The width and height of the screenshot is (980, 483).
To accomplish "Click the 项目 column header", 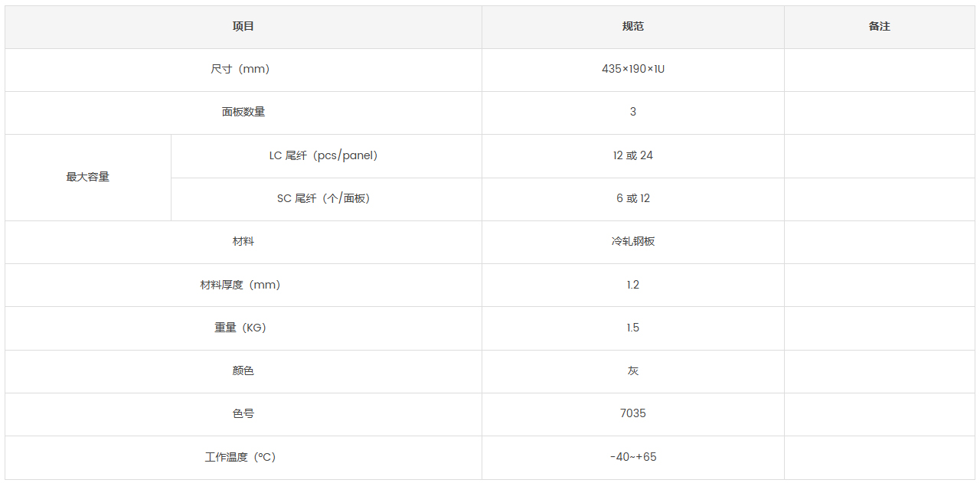I will pyautogui.click(x=243, y=27).
